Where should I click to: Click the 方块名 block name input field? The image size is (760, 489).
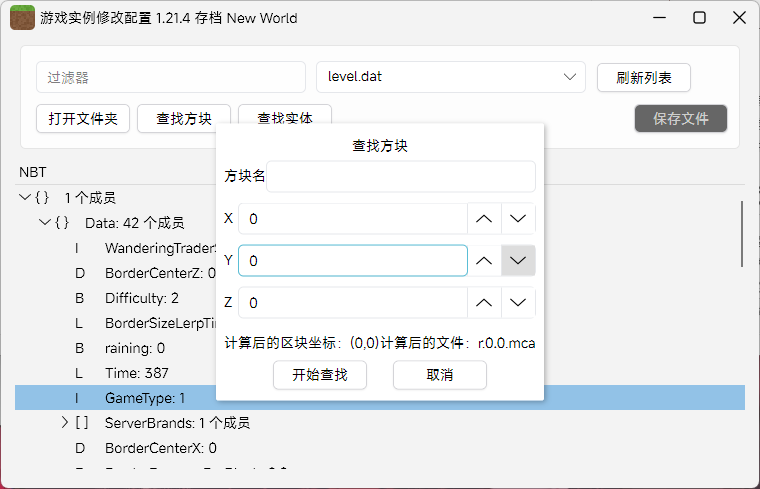pyautogui.click(x=400, y=176)
